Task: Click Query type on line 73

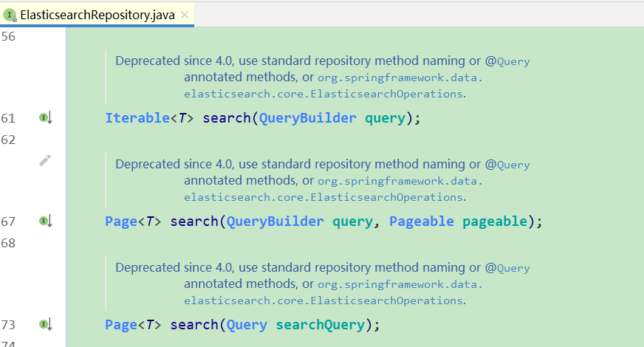Action: click(x=247, y=326)
